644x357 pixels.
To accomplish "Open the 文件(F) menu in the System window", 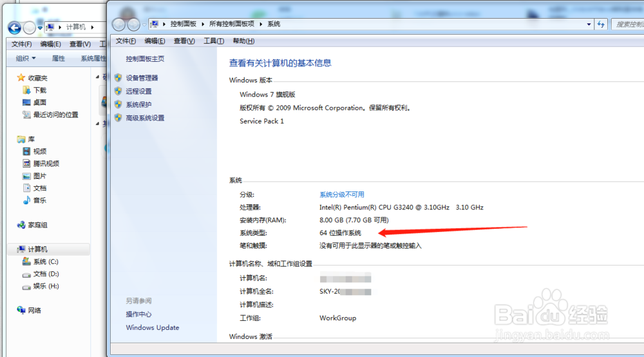I will (126, 41).
